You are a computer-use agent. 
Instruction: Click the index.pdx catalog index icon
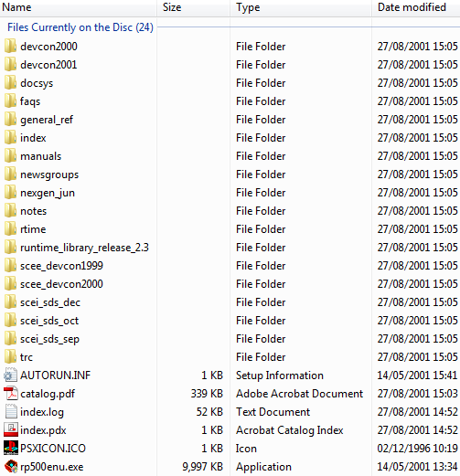(x=11, y=429)
